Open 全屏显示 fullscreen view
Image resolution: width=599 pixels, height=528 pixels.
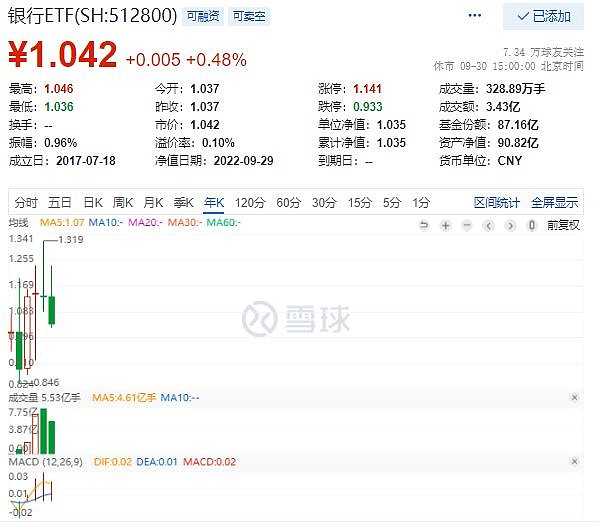[x=555, y=202]
